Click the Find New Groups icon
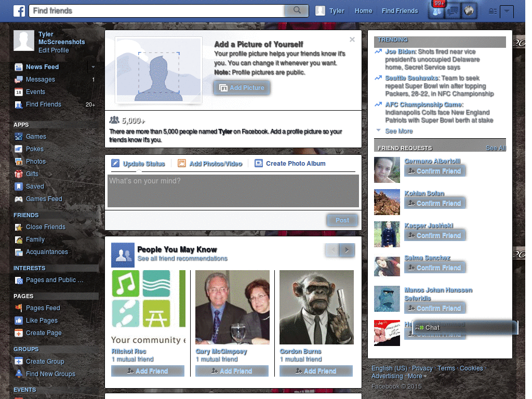The height and width of the screenshot is (399, 532). click(x=19, y=374)
